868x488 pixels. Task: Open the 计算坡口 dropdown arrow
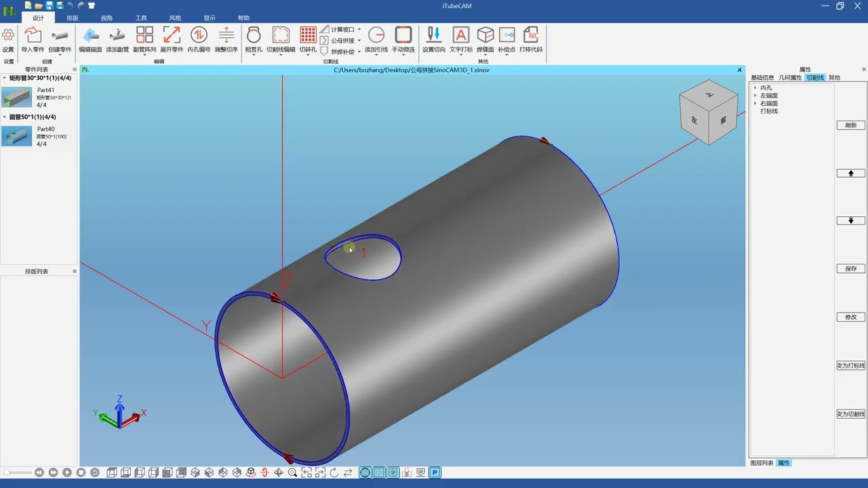coord(359,30)
